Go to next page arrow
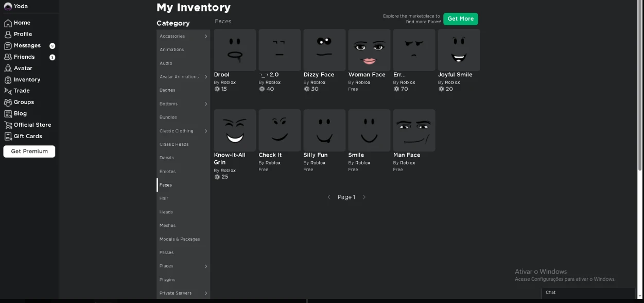644x303 pixels. pyautogui.click(x=364, y=197)
